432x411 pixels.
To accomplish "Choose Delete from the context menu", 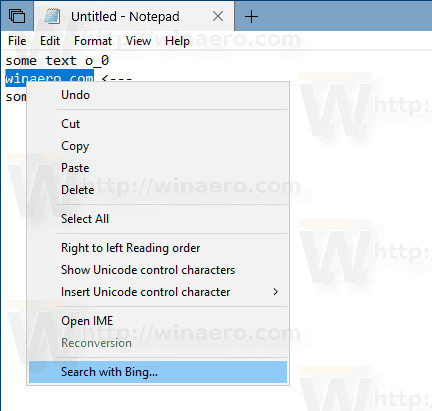I will pos(158,190).
